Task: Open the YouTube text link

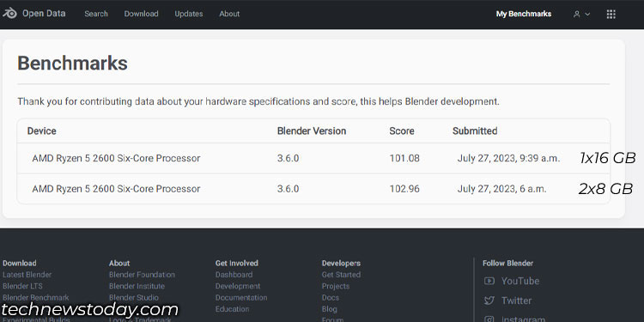Action: (x=520, y=281)
